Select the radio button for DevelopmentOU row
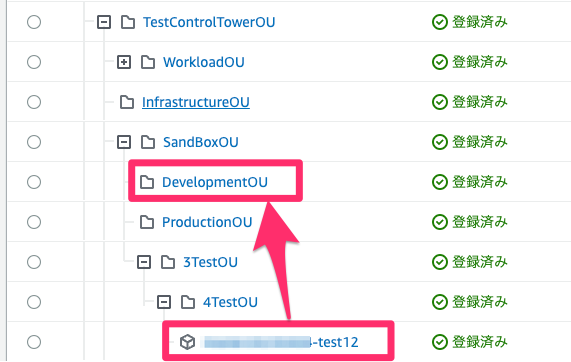Image resolution: width=571 pixels, height=362 pixels. tap(34, 182)
